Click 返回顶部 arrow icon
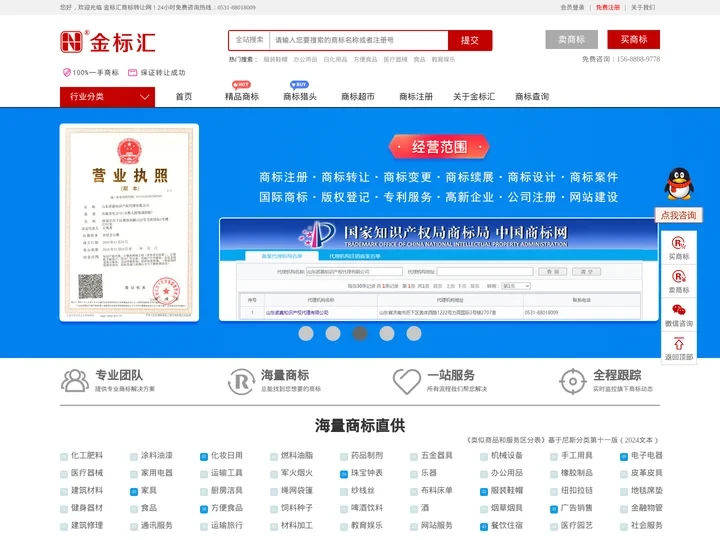Screen dimensions: 720x540 tap(679, 343)
